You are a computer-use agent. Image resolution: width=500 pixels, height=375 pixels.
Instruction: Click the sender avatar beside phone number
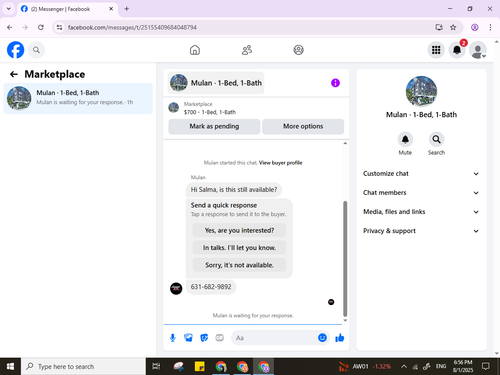tap(176, 288)
